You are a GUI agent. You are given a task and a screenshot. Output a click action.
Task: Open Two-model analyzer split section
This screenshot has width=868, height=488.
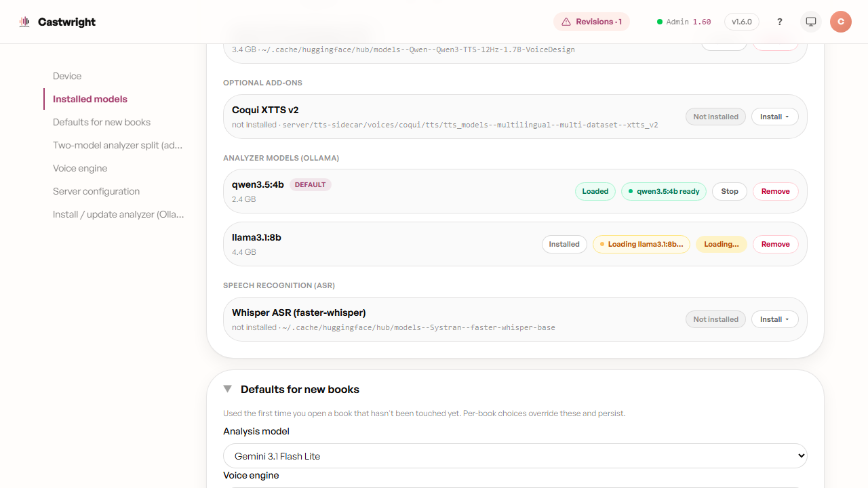[118, 145]
